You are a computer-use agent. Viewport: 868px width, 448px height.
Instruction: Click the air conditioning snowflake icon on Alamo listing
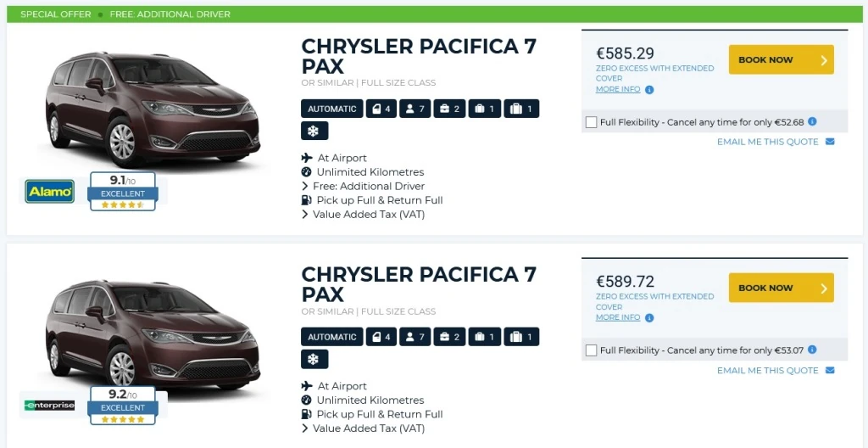coord(314,131)
